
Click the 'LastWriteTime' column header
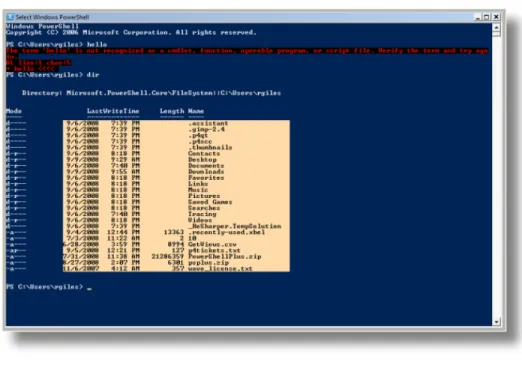113,111
